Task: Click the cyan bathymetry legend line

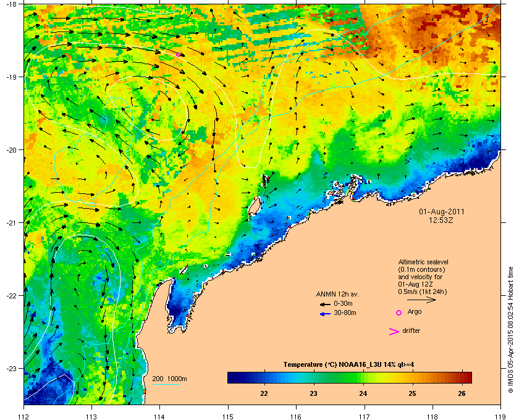Action: [166, 384]
